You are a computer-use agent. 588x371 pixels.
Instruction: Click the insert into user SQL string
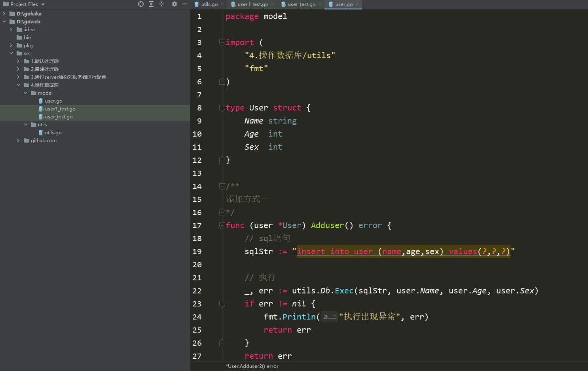(x=403, y=251)
